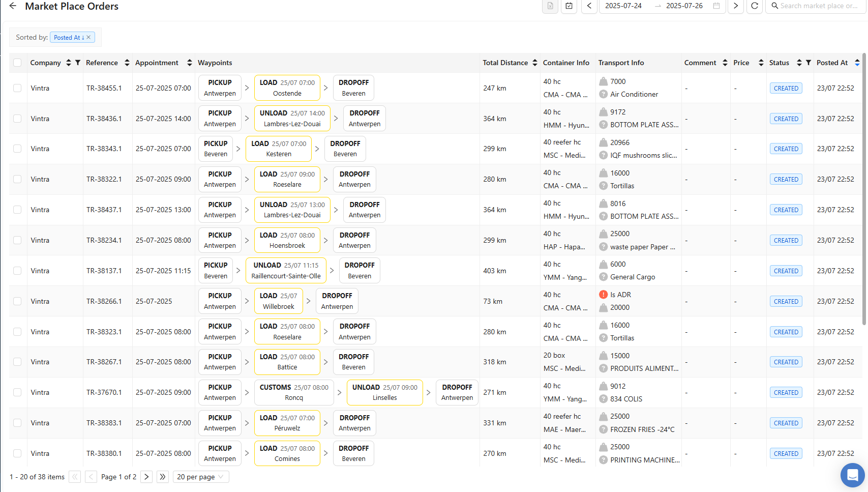Filter by Status column funnel icon

pyautogui.click(x=808, y=63)
